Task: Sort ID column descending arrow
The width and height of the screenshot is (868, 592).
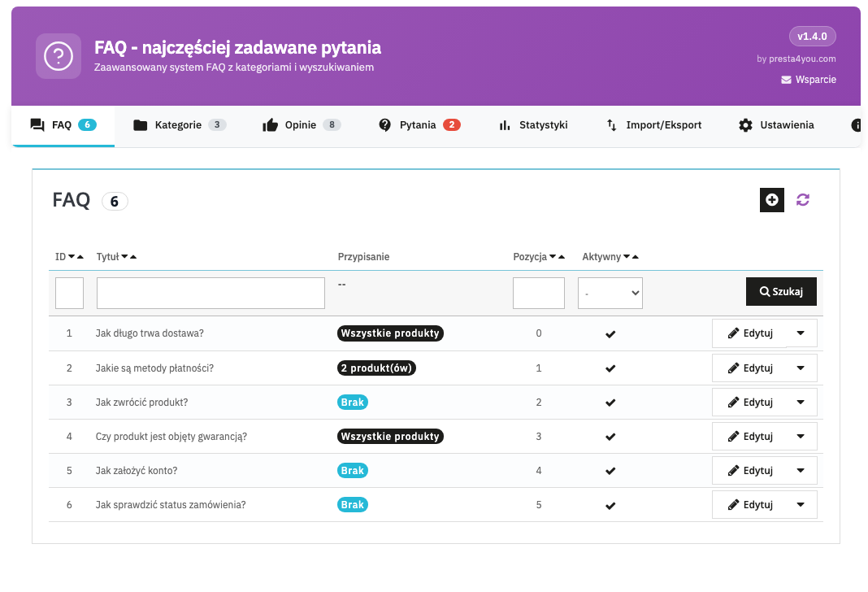Action: tap(72, 256)
